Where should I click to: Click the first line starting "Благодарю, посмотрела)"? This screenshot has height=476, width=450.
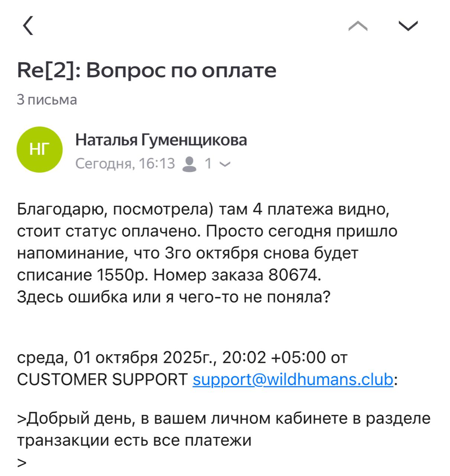(203, 209)
